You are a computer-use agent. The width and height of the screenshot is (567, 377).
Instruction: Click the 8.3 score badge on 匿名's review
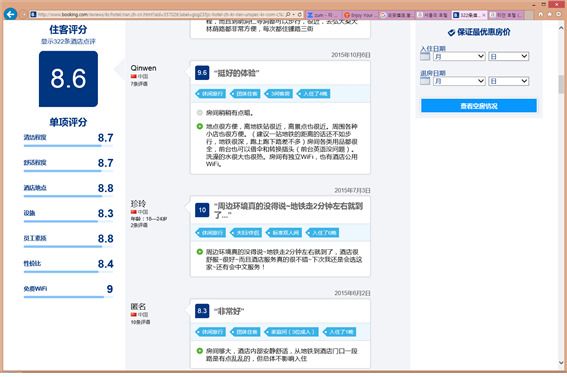(202, 311)
